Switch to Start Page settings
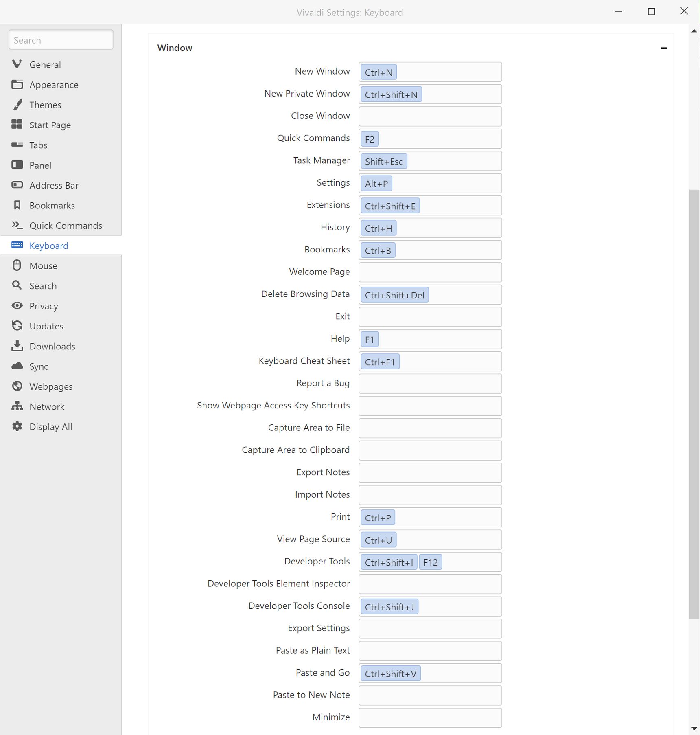Screen dimensions: 700x735 tap(61, 125)
